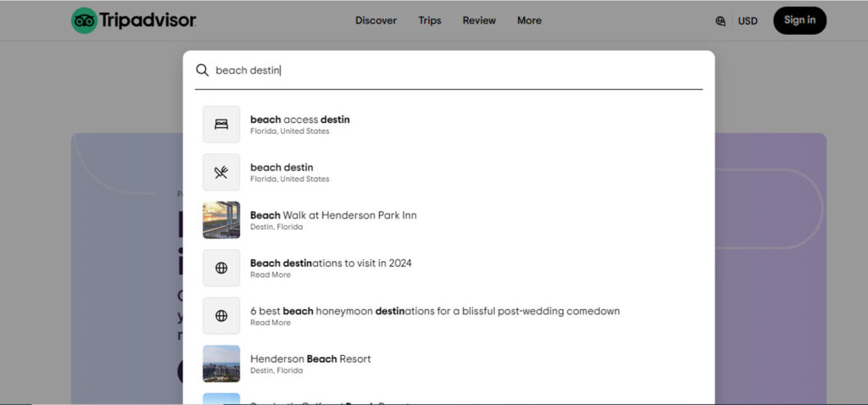Screen dimensions: 868x405
Task: Click the Sign in button
Action: pos(800,20)
